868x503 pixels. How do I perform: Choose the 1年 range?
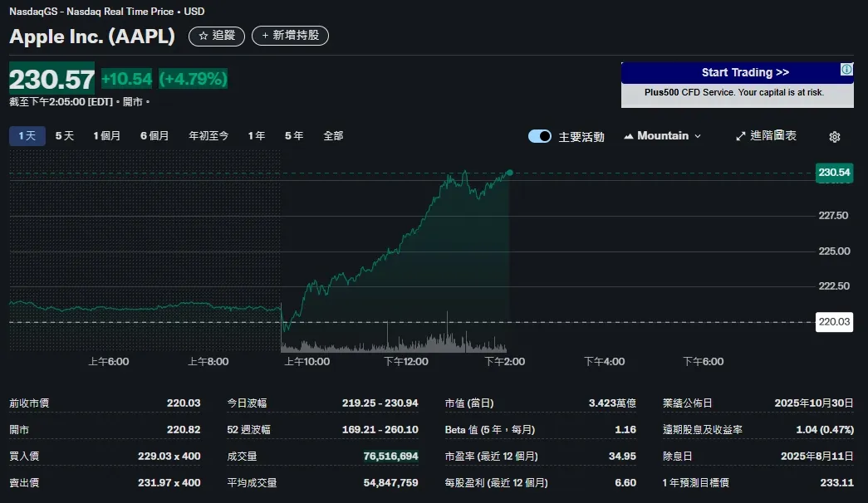click(x=257, y=136)
